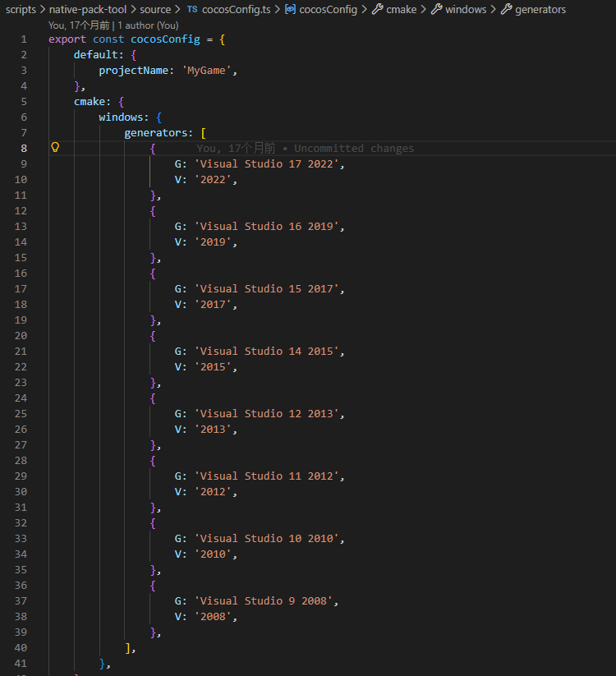Click line number 20 in the gutter
616x676 pixels.
[x=21, y=336]
